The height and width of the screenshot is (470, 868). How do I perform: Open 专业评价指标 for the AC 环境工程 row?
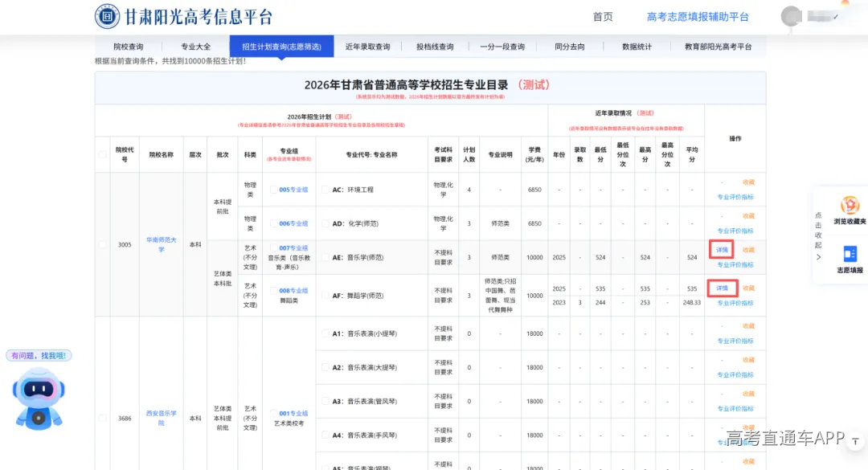735,197
